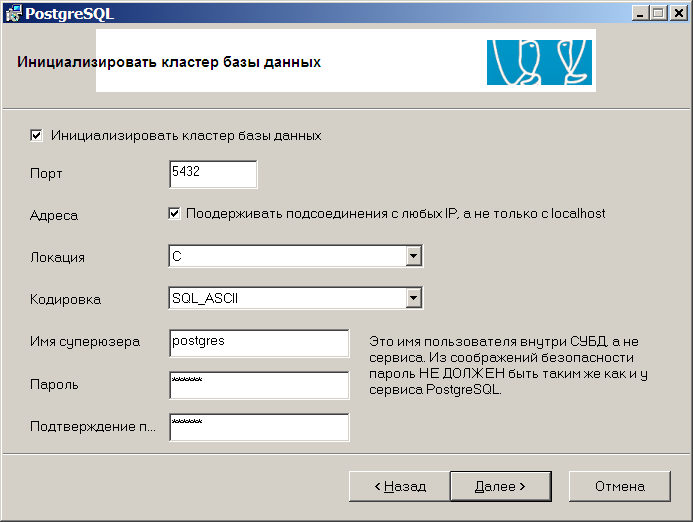
Task: Click the PostgreSQL elephant logo banner
Action: tap(539, 62)
